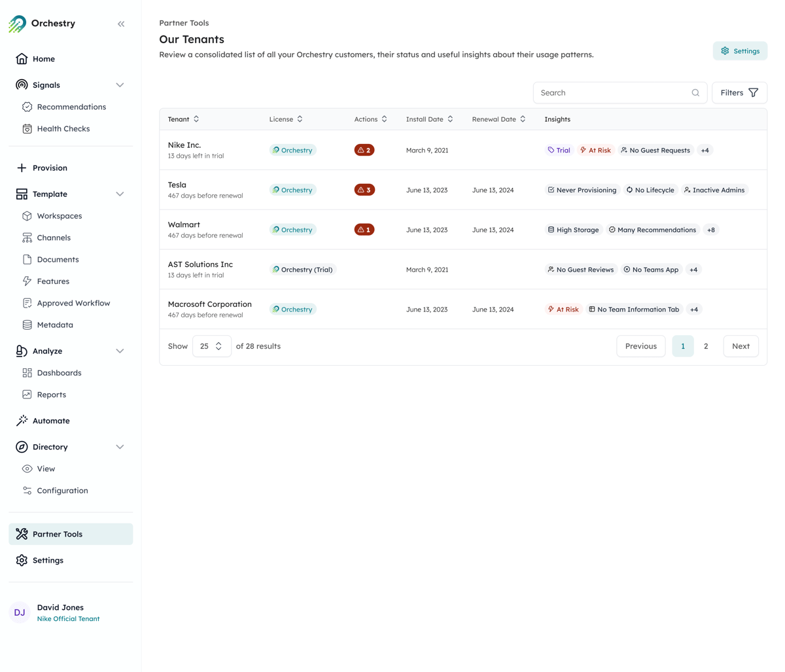This screenshot has width=785, height=672.
Task: Click Walmart actions badge showing 1
Action: [364, 230]
